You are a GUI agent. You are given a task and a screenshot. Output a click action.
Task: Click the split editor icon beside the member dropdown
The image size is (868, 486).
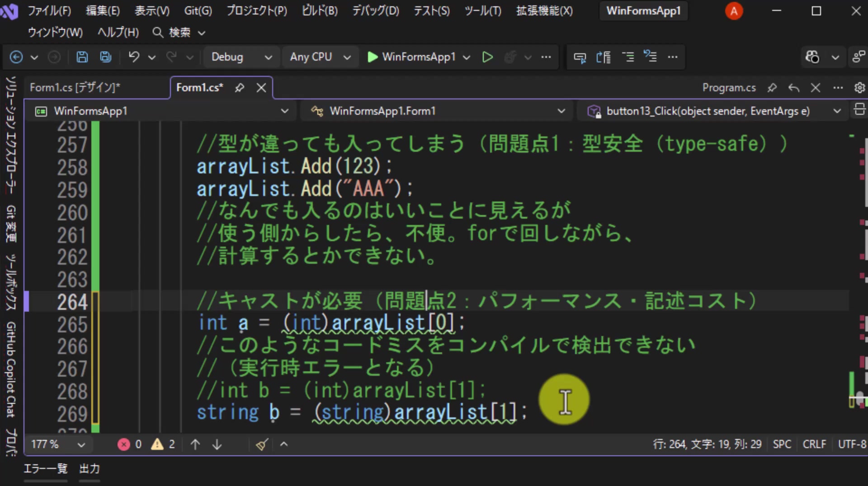(859, 110)
